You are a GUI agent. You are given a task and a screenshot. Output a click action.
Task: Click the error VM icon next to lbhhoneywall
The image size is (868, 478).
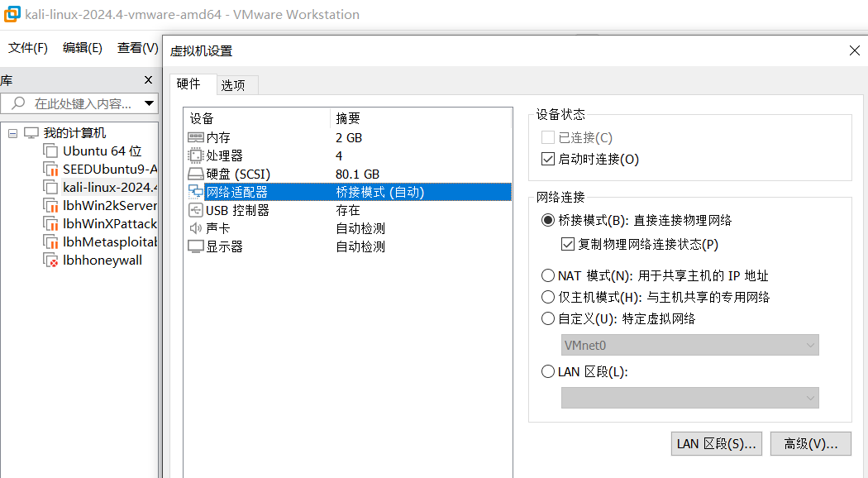[x=50, y=261]
